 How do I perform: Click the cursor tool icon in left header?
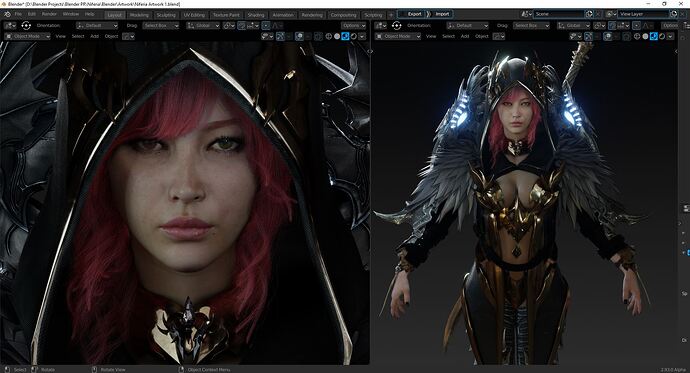(x=26, y=26)
